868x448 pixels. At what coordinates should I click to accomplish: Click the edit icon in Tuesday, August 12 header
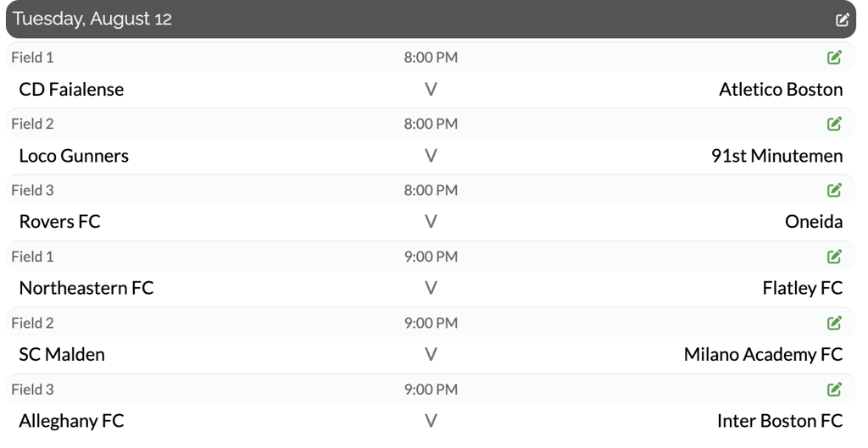(x=842, y=19)
